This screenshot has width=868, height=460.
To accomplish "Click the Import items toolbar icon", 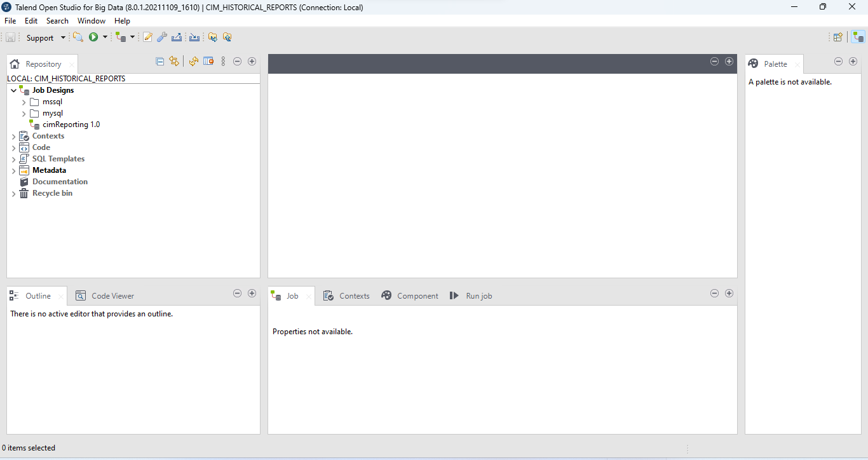I will 194,37.
